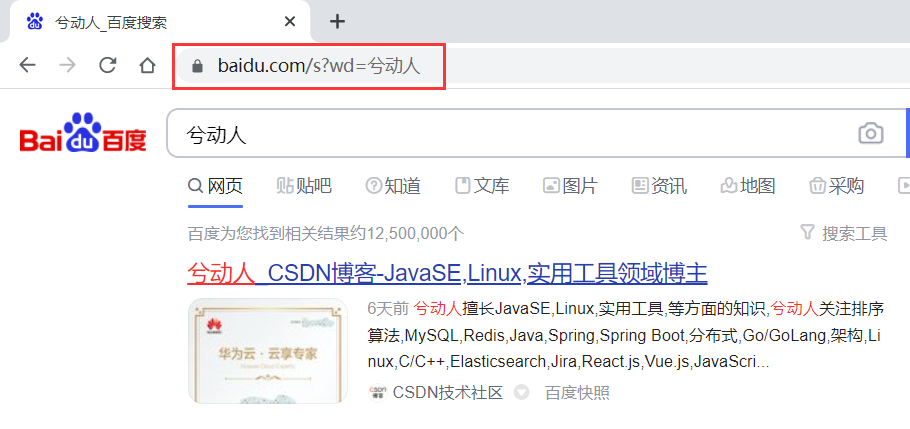910x429 pixels.
Task: Click the CSDN技术社区 source link
Action: tap(447, 393)
